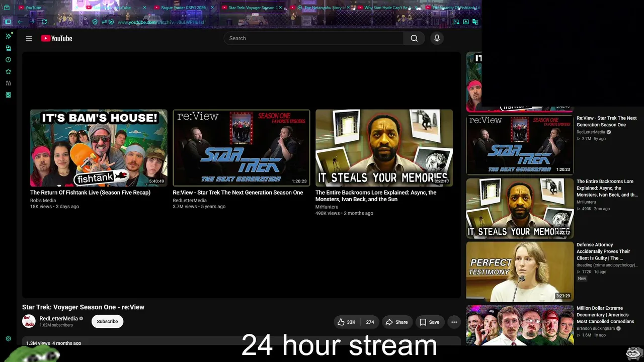This screenshot has height=362, width=644.
Task: Click the 1.62M subscribers text
Action: pyautogui.click(x=56, y=325)
